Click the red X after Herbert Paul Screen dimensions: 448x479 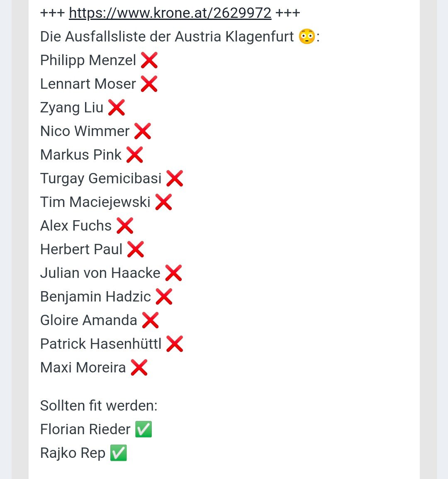point(135,250)
